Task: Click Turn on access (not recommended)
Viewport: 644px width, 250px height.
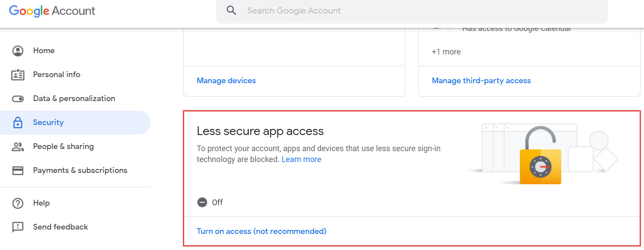Action: click(262, 231)
